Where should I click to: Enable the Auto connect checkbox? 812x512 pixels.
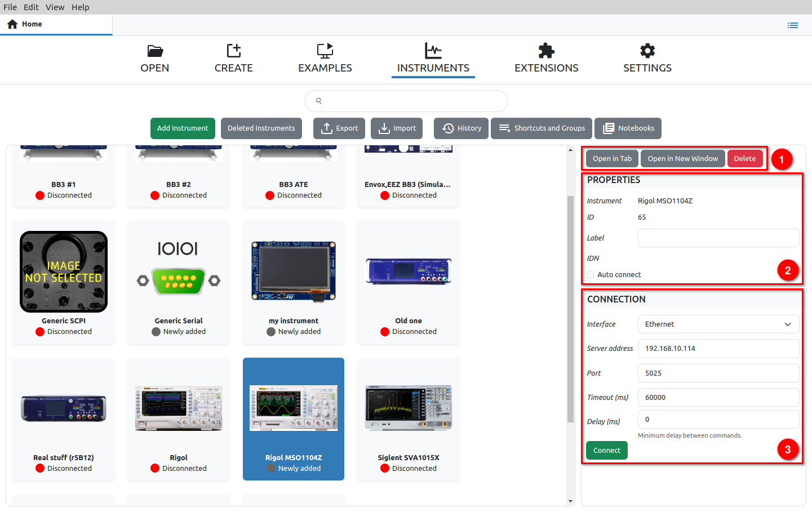(591, 275)
